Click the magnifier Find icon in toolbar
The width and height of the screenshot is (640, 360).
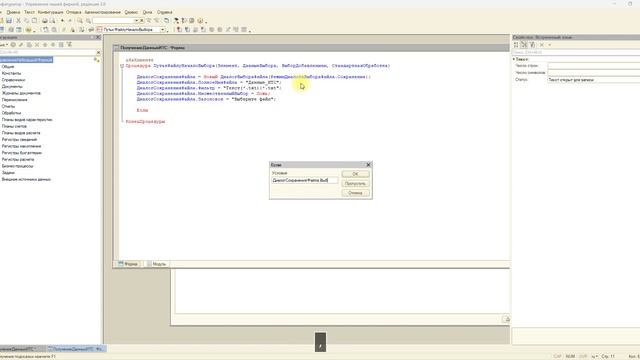(x=80, y=20)
